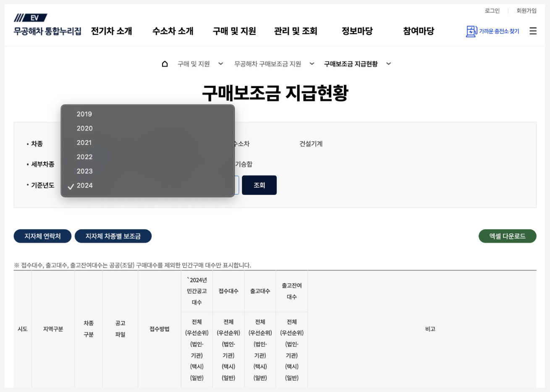Viewport: 550px width, 392px height.
Task: Select 2022 from the year dropdown
Action: 84,157
